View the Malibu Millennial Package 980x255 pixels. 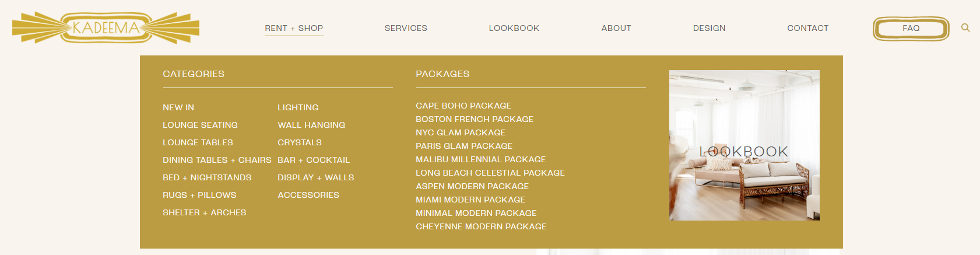tap(481, 159)
